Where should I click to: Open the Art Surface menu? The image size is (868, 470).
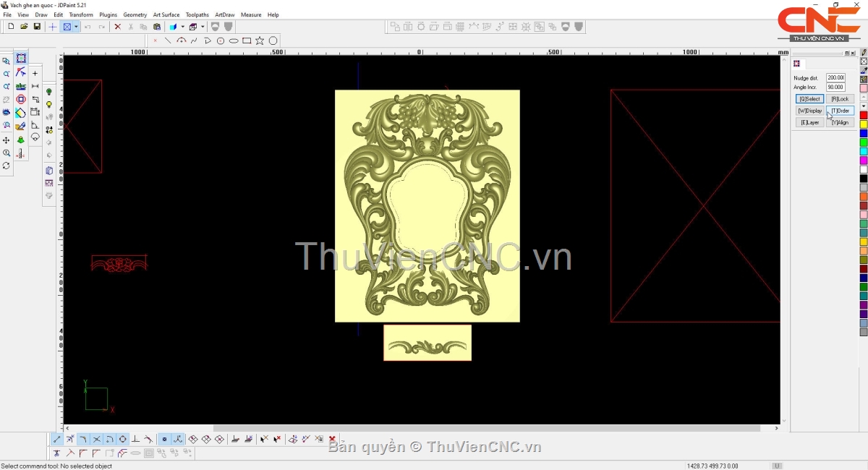pos(166,14)
